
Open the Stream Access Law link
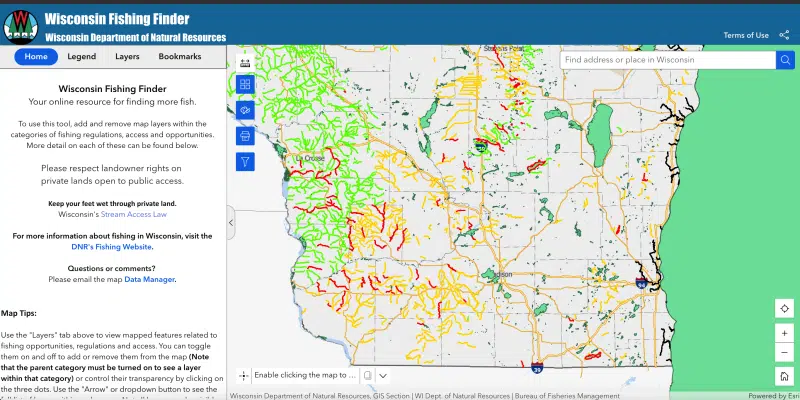(x=134, y=214)
